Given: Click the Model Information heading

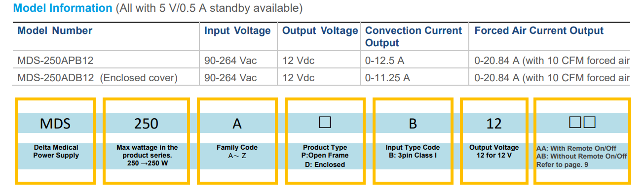Looking at the screenshot, I should [63, 8].
